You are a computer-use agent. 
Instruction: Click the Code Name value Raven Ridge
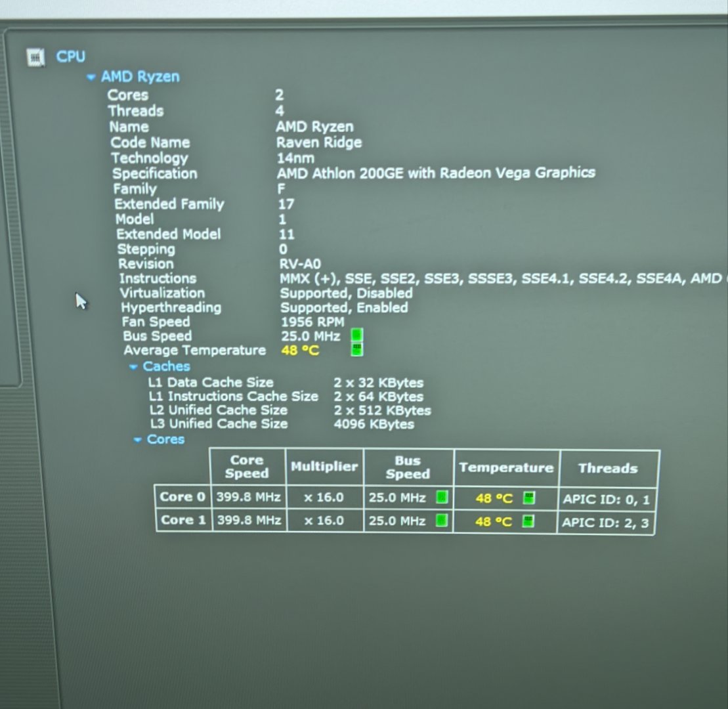[x=319, y=142]
